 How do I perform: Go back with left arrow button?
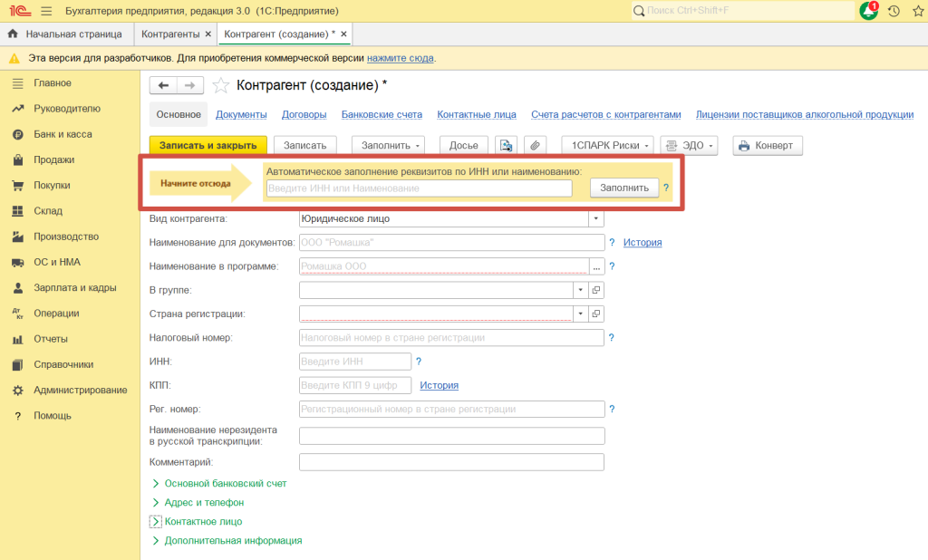coord(163,85)
